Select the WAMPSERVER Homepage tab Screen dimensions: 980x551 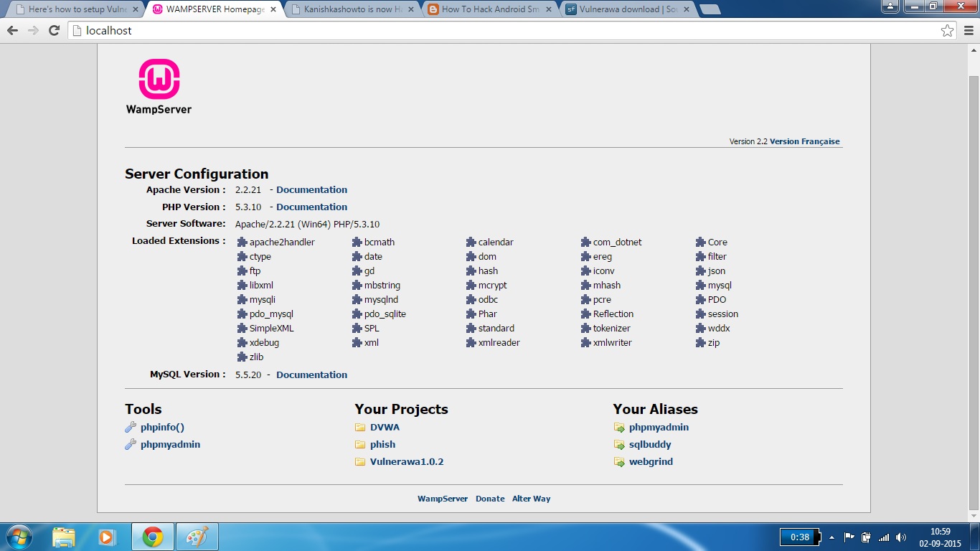(x=212, y=9)
